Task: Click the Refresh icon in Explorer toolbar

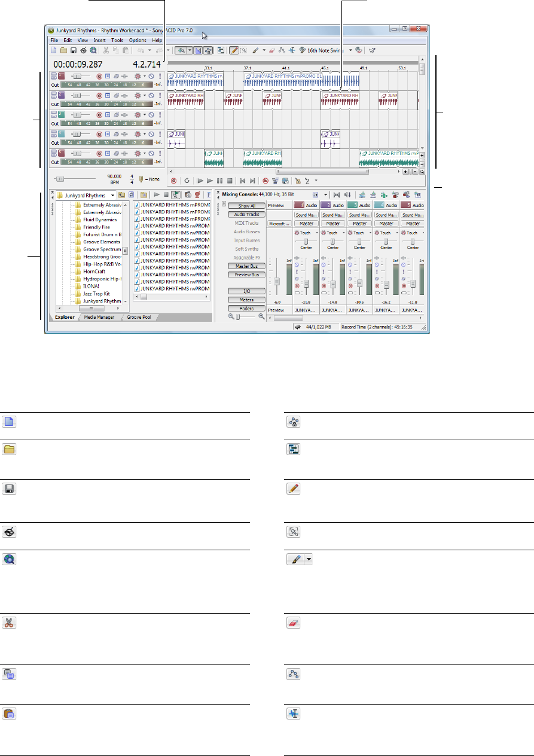Action: (x=131, y=195)
